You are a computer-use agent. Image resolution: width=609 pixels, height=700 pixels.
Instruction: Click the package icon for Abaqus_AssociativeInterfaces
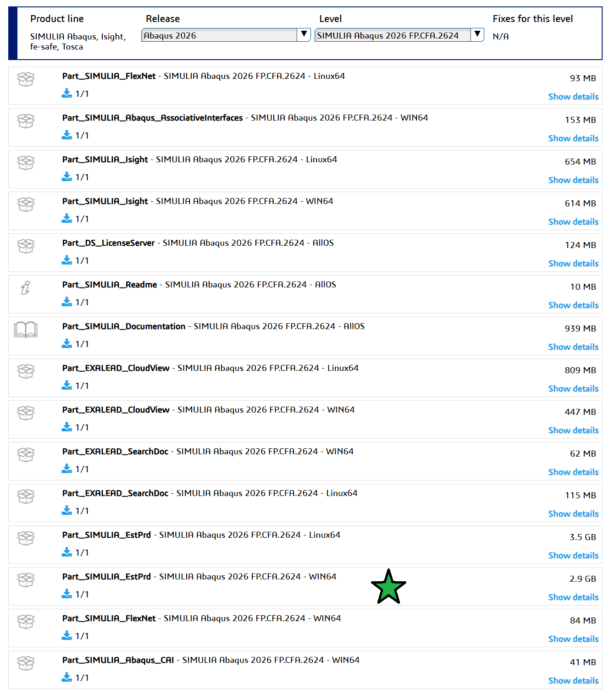(x=26, y=121)
